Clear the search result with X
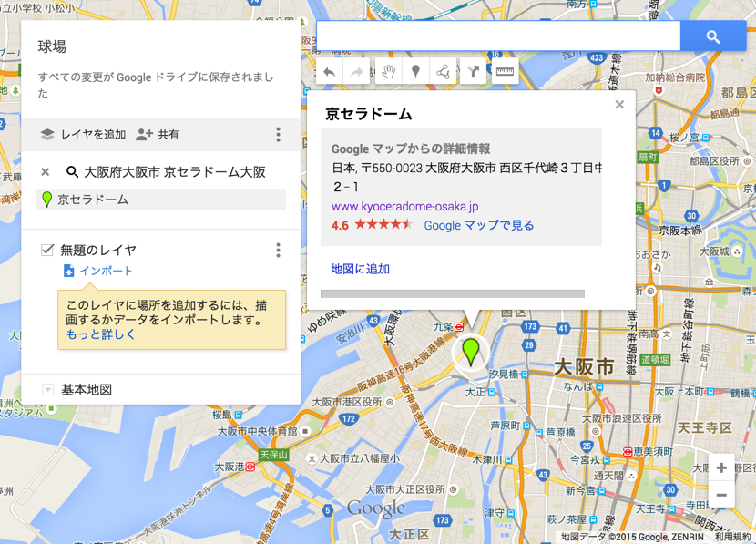 46,171
